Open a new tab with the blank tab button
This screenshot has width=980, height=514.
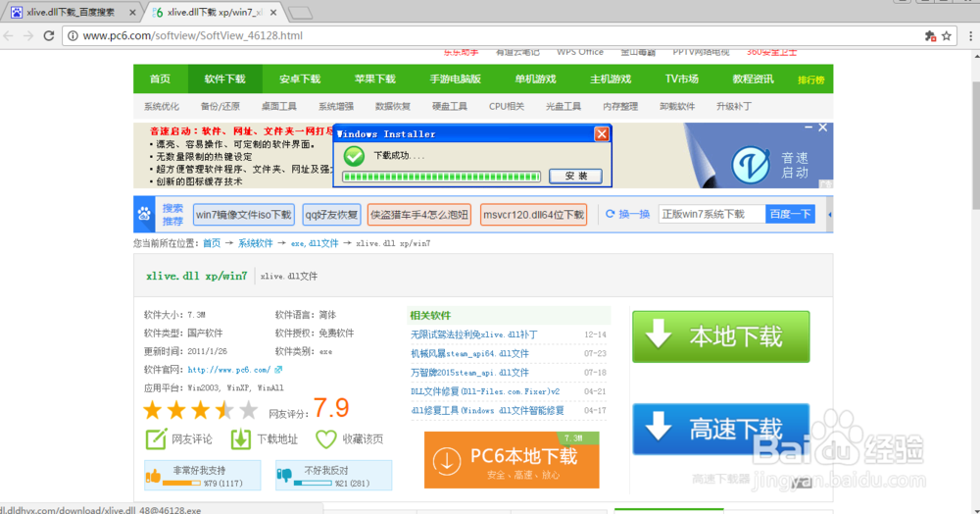coord(301,13)
